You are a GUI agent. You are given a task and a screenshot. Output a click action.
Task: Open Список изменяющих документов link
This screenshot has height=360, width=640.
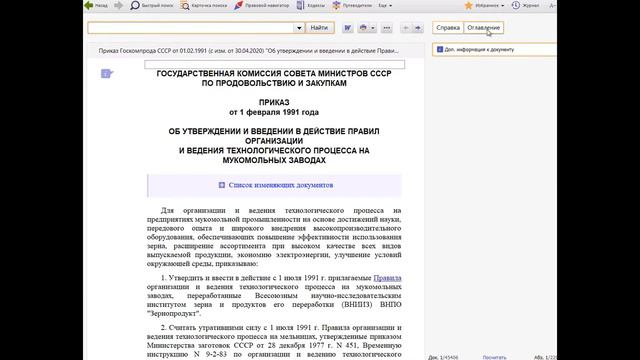281,185
